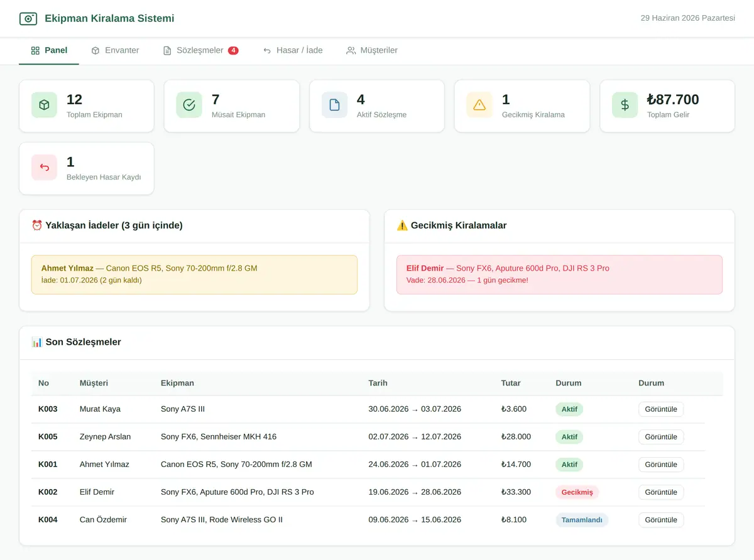Click the Toplam Gelir value ₺87.700
754x560 pixels.
(x=673, y=99)
